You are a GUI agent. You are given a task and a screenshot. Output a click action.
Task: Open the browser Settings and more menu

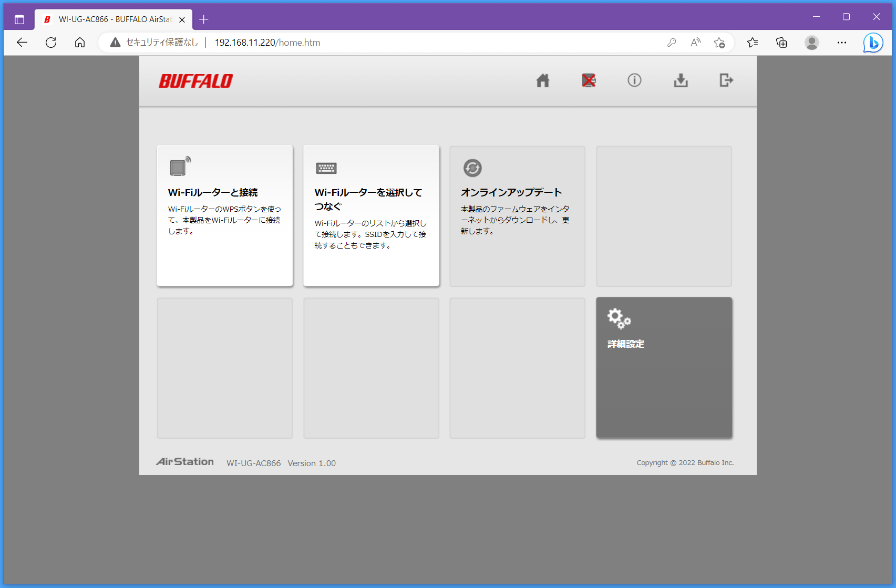click(842, 43)
